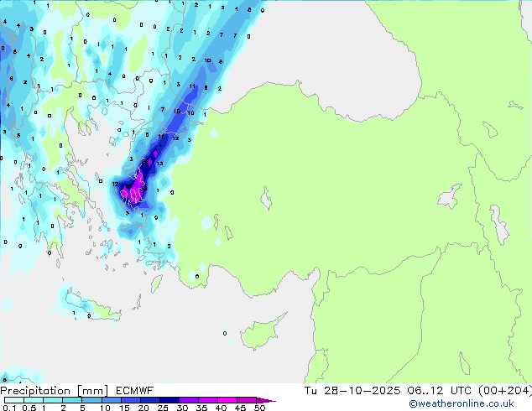
Task: Pick legend swatch between 35 and 40
Action: click(207, 400)
